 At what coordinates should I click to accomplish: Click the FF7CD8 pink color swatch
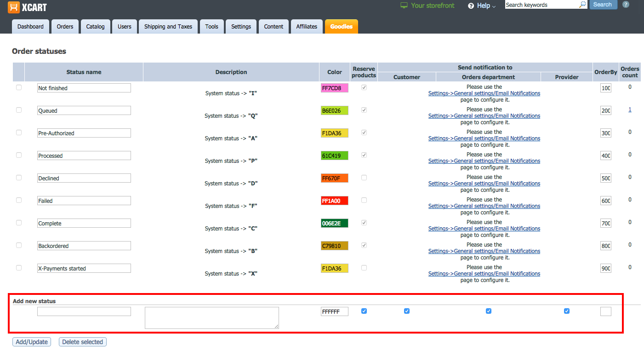pos(335,88)
